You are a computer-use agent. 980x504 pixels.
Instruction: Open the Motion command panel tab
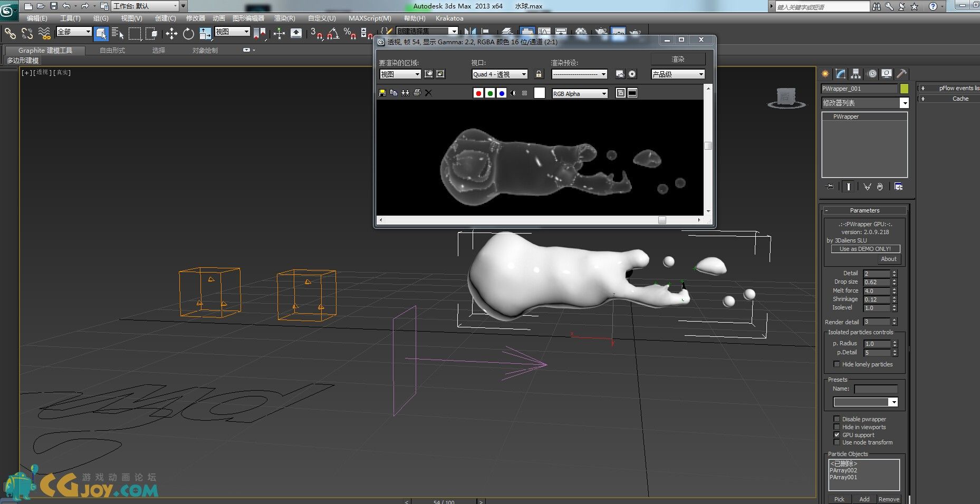872,74
